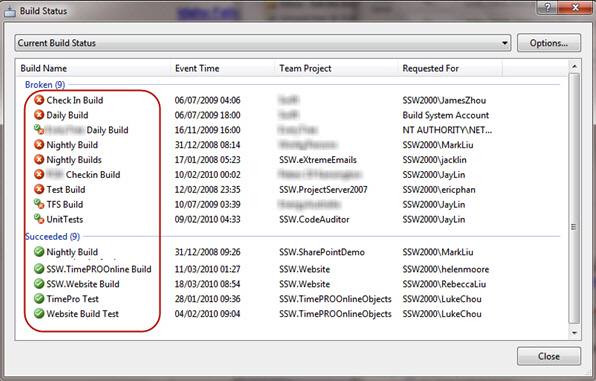Collapse the Broken (9) group
Viewport: 596px width, 381px height.
pyautogui.click(x=45, y=84)
